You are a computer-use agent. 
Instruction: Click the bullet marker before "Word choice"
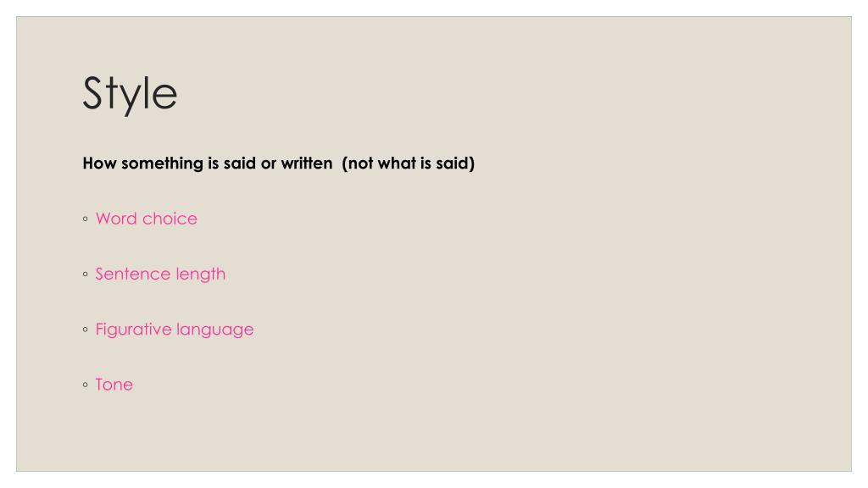[86, 219]
